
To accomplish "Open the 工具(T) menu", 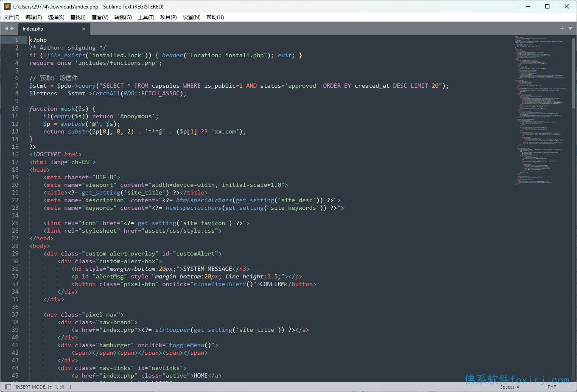I will (146, 17).
